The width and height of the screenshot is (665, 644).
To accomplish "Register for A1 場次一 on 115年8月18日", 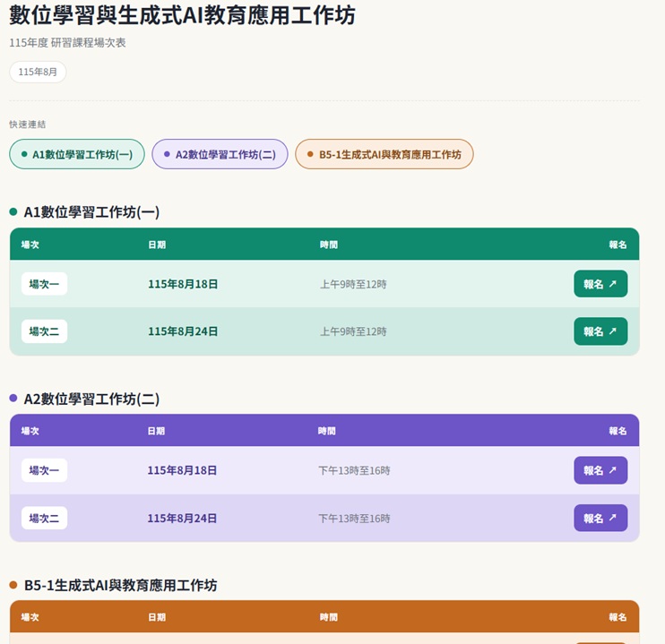I will point(600,284).
